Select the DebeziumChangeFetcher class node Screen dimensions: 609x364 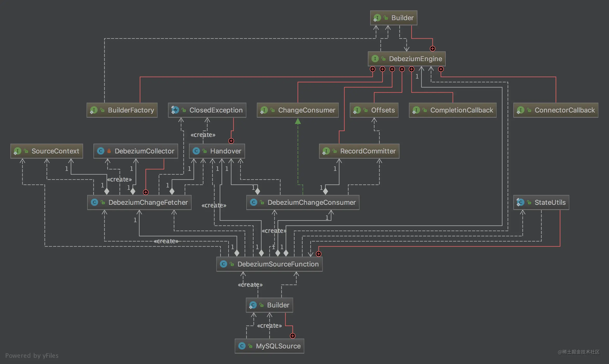139,202
